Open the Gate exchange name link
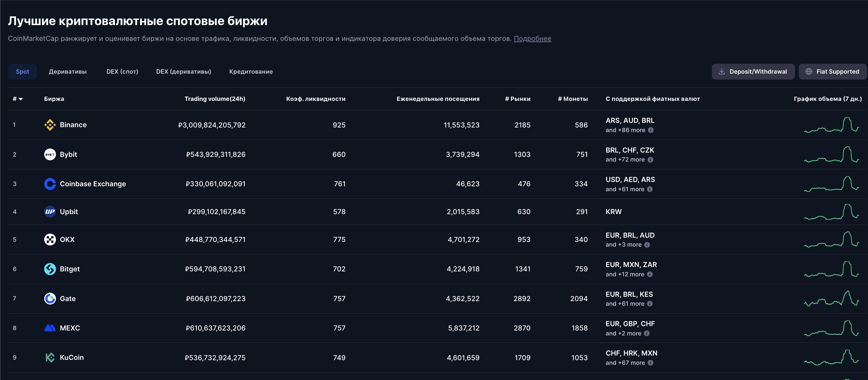 tap(68, 298)
